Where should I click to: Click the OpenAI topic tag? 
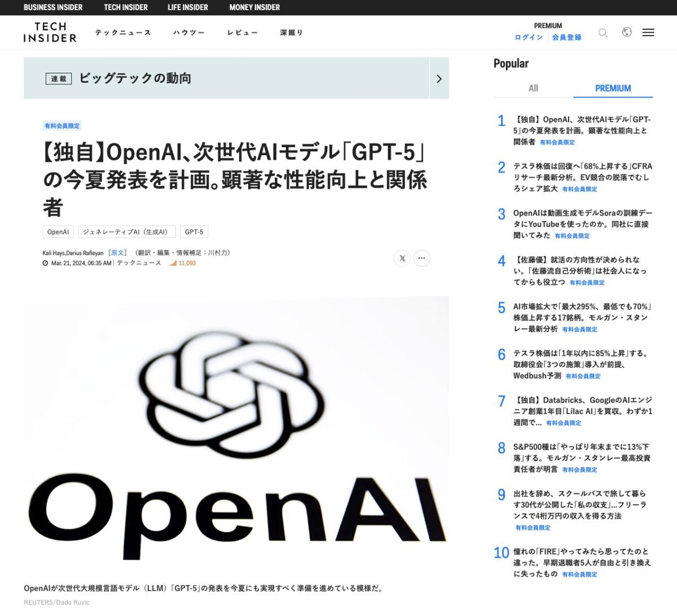click(58, 231)
